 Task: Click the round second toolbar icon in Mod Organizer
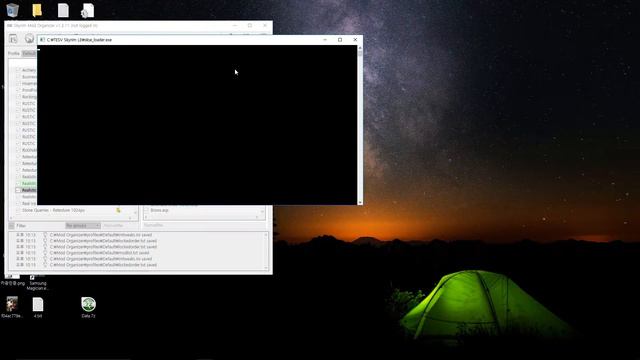pyautogui.click(x=29, y=38)
